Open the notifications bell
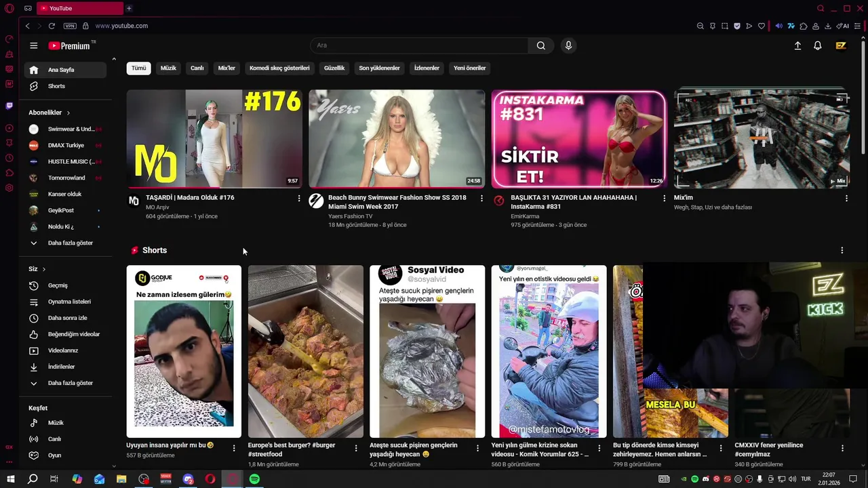The image size is (868, 488). coord(818,45)
